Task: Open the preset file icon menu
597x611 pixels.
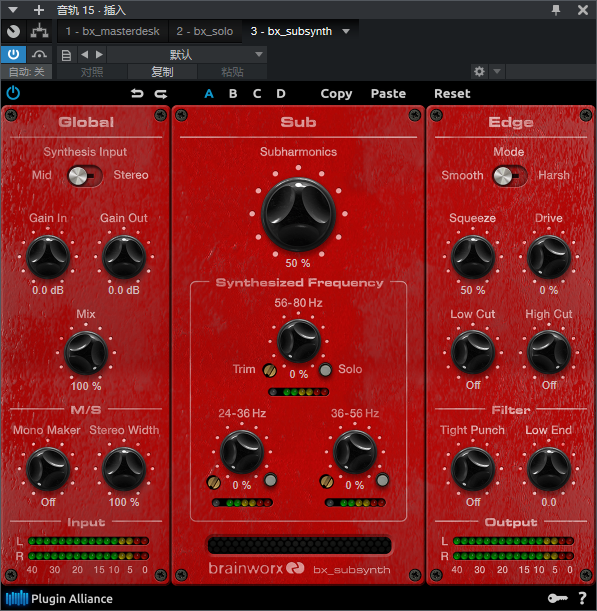Action: (66, 55)
